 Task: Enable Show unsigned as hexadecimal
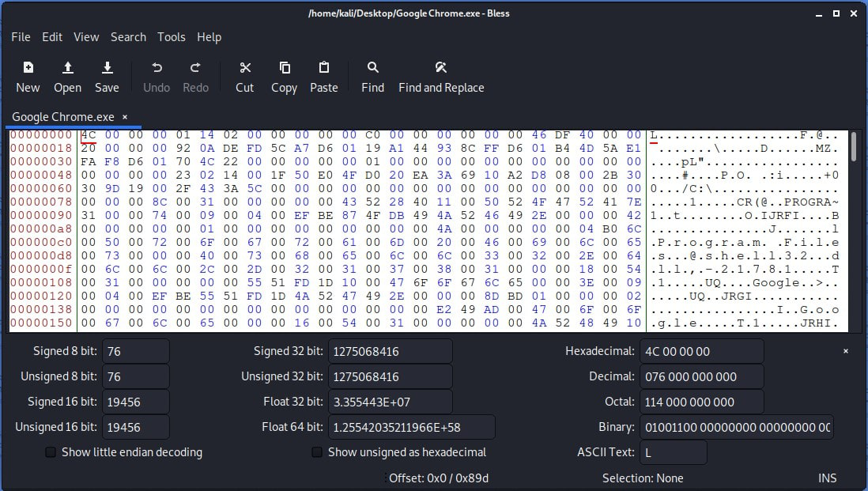pyautogui.click(x=317, y=452)
